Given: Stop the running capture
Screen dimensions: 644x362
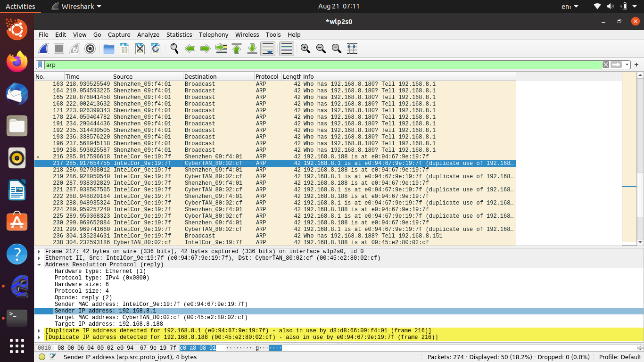Looking at the screenshot, I should (59, 49).
